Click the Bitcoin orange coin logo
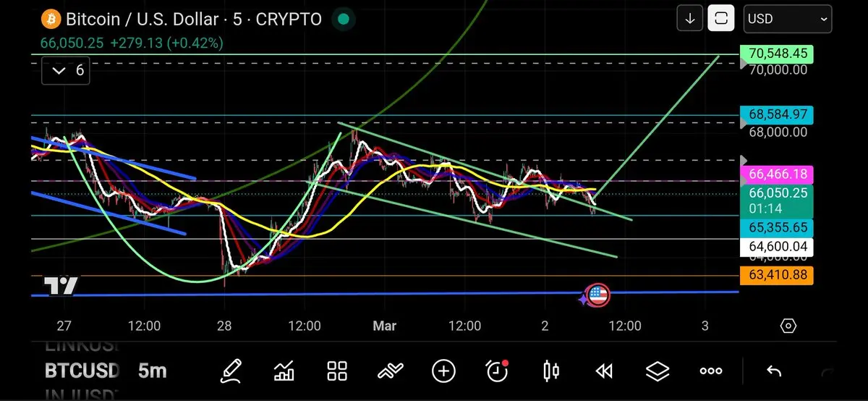 51,19
